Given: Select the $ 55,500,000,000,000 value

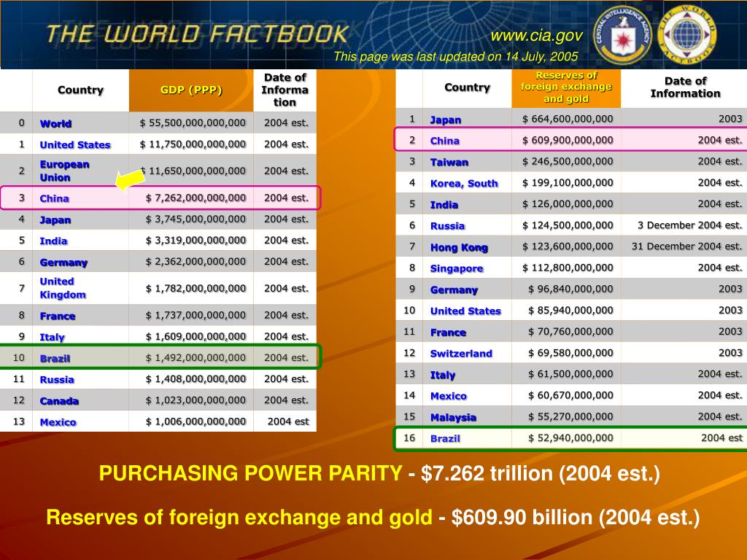Looking at the screenshot, I should point(193,122).
